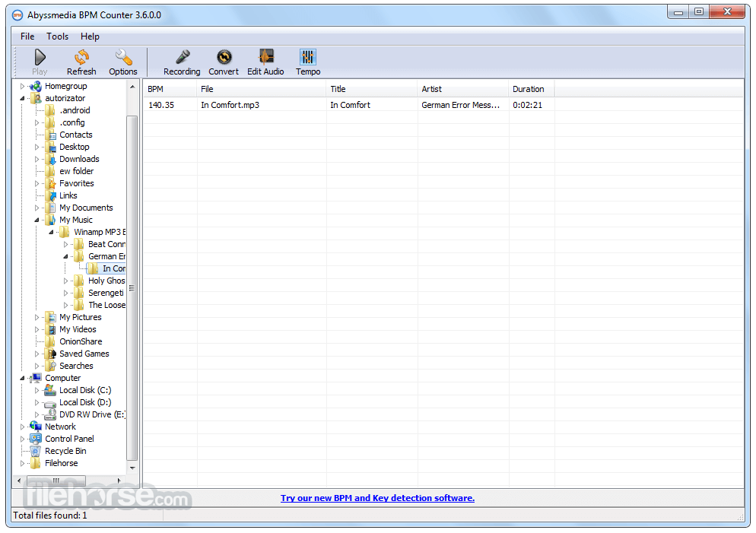Select the My Videos icon
Image resolution: width=756 pixels, height=533 pixels.
51,330
